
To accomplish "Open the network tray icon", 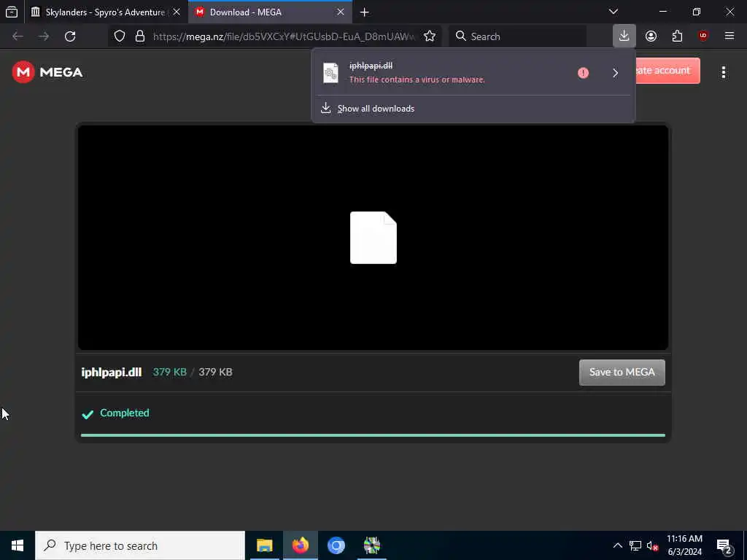I will tap(635, 545).
